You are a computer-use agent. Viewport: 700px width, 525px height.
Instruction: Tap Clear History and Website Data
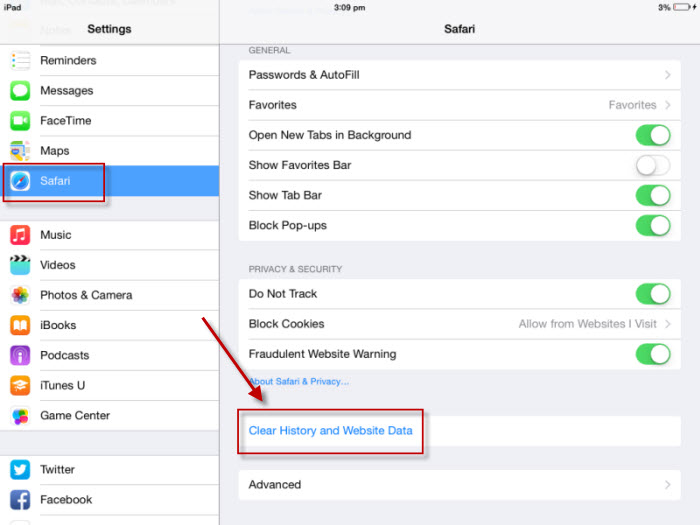(331, 431)
